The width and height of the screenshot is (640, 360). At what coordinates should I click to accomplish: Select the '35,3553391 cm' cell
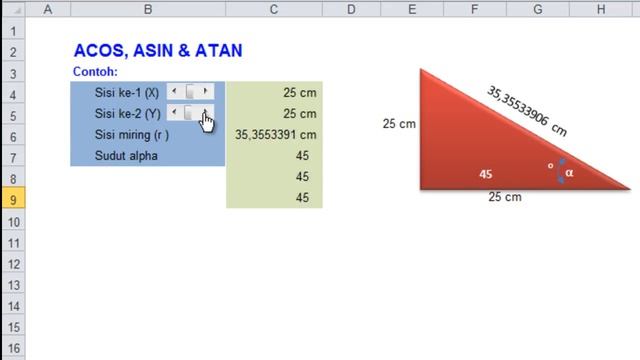click(x=274, y=135)
